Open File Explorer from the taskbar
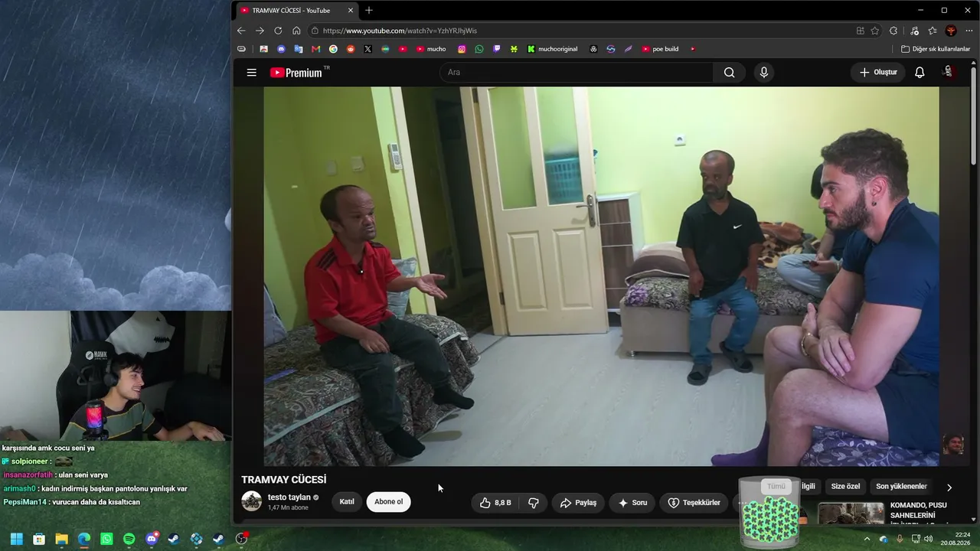Screen dimensions: 980x551 pyautogui.click(x=61, y=539)
